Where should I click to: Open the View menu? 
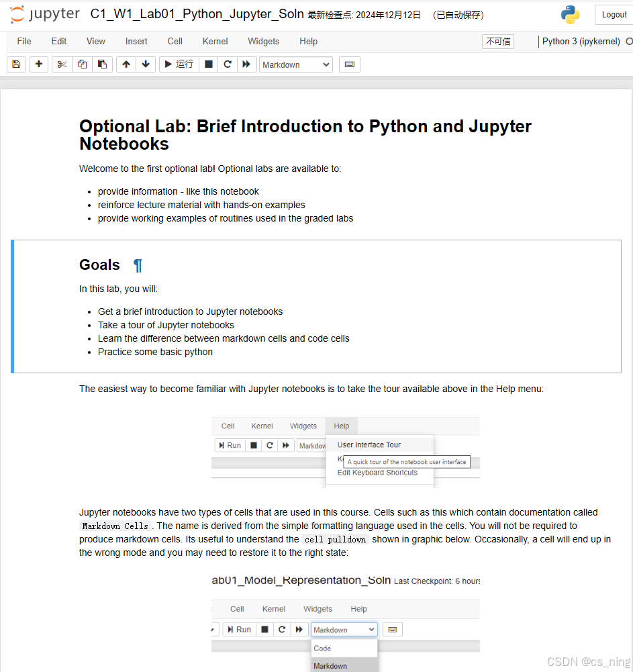click(x=95, y=41)
